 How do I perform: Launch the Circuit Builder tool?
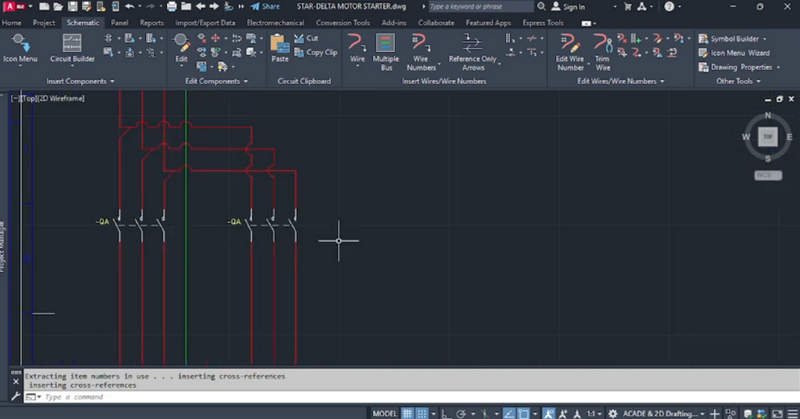click(72, 48)
